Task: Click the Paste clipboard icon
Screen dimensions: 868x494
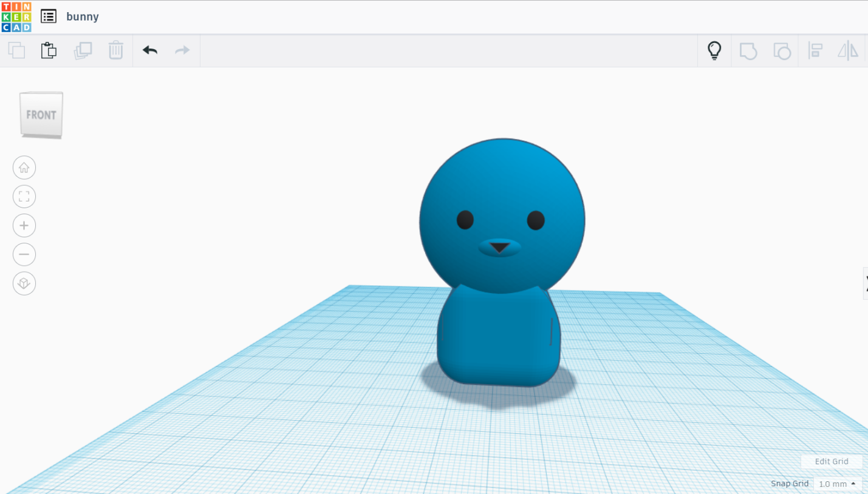Action: [x=49, y=50]
